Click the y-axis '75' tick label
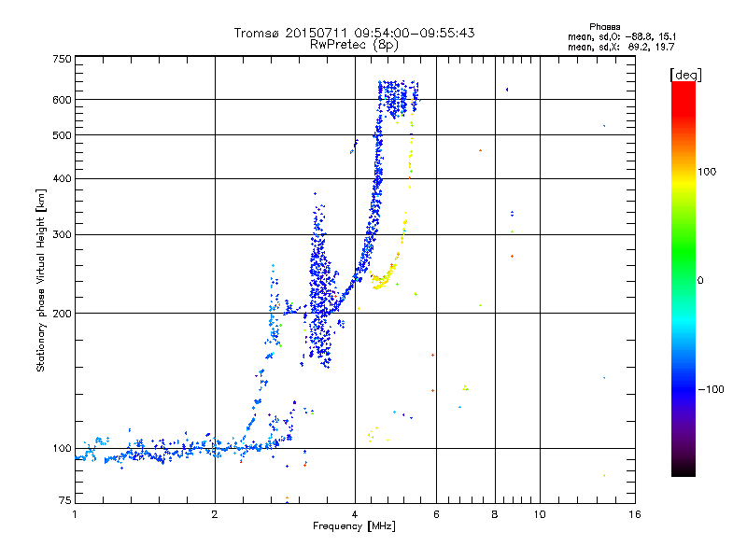This screenshot has width=747, height=560. (x=64, y=500)
